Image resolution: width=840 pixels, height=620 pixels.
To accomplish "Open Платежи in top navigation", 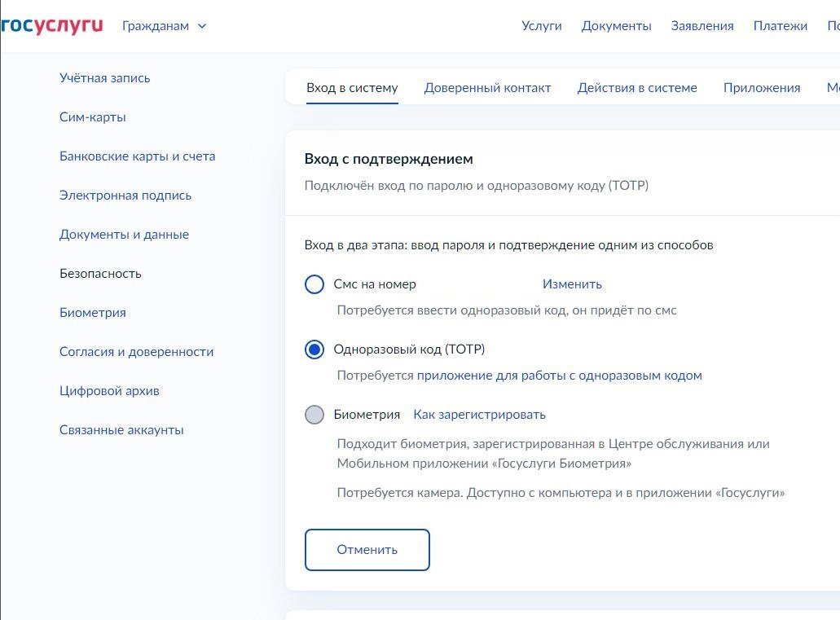I will [x=780, y=26].
